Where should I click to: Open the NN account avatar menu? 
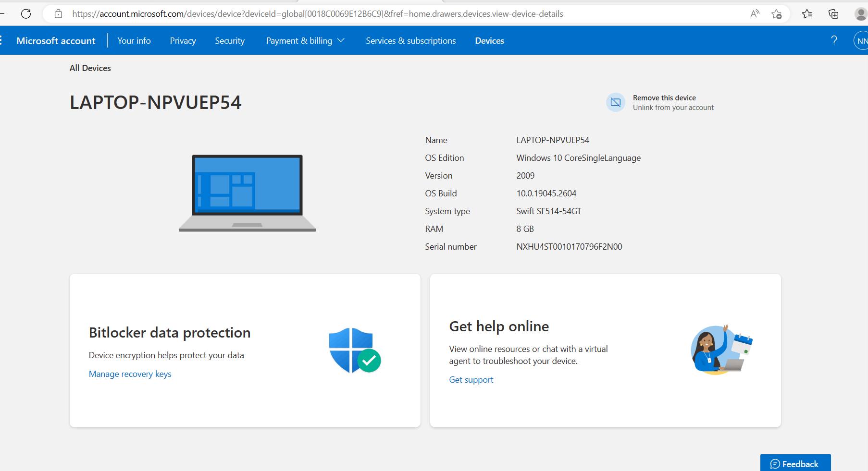coord(861,41)
